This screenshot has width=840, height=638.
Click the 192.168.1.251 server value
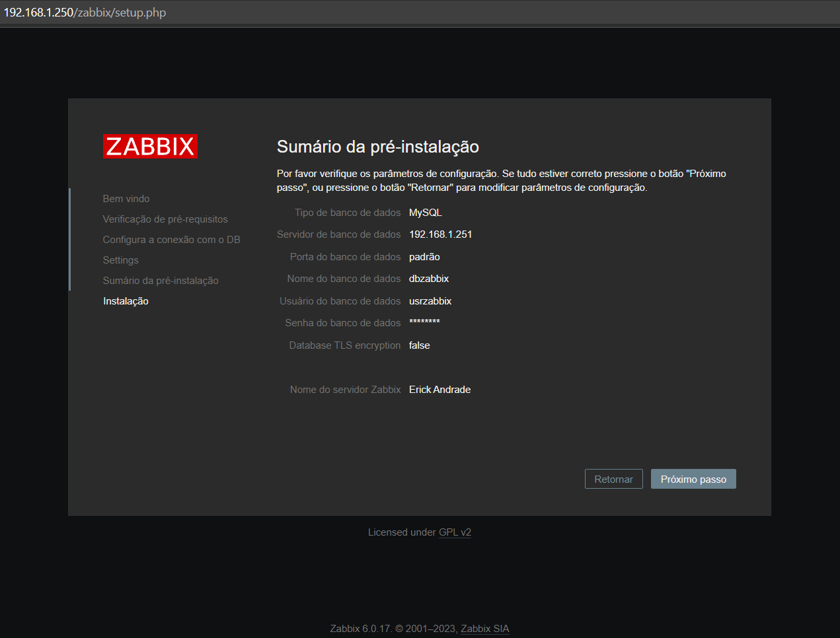440,234
